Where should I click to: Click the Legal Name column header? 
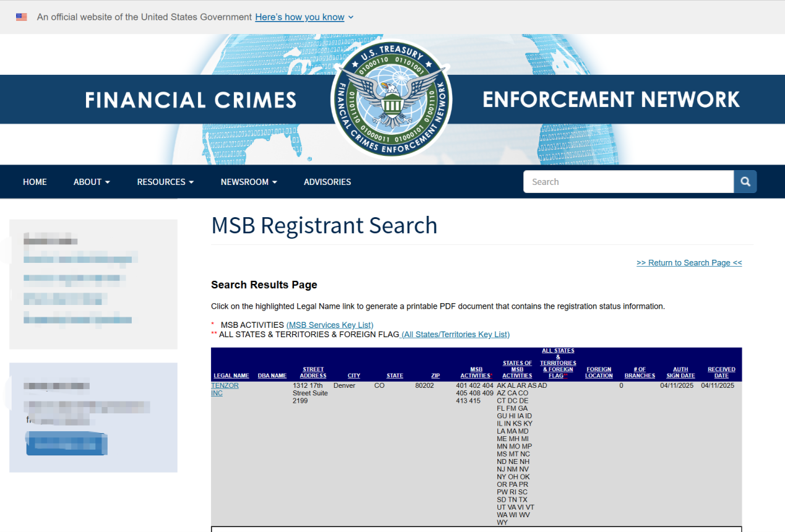click(231, 375)
